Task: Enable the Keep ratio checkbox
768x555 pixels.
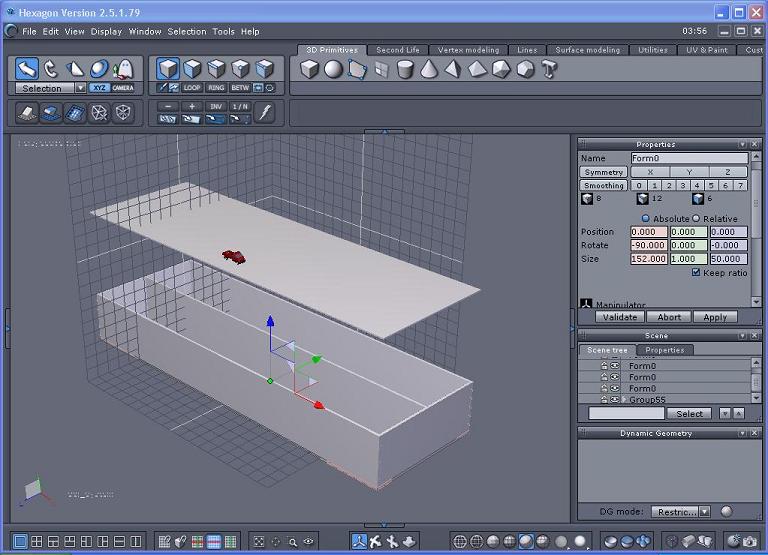Action: tap(697, 272)
